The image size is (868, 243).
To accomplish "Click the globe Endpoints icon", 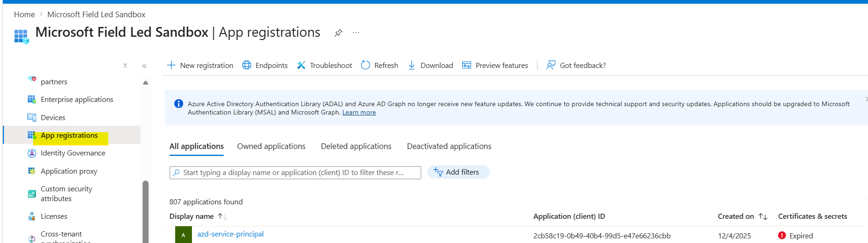I will (x=247, y=65).
